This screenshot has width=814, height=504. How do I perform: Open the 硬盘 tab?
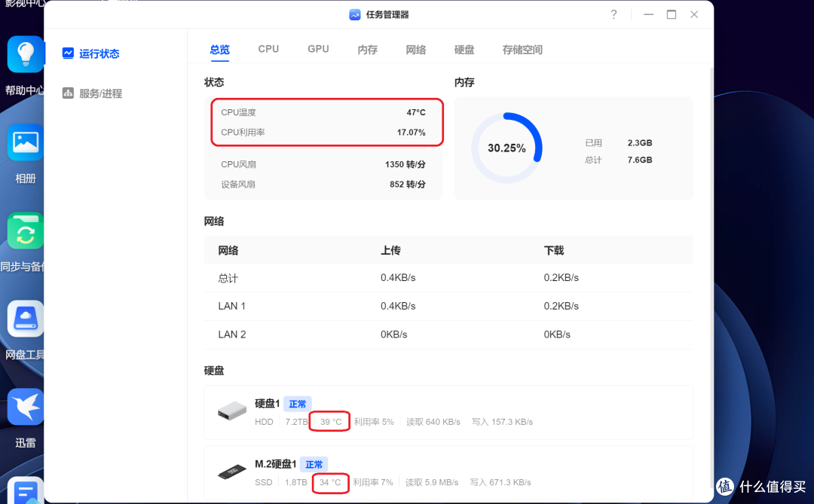pos(464,50)
